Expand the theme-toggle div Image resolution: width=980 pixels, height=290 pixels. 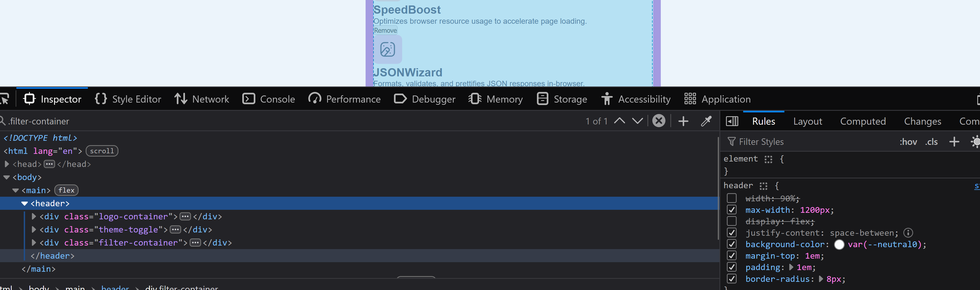click(x=34, y=229)
